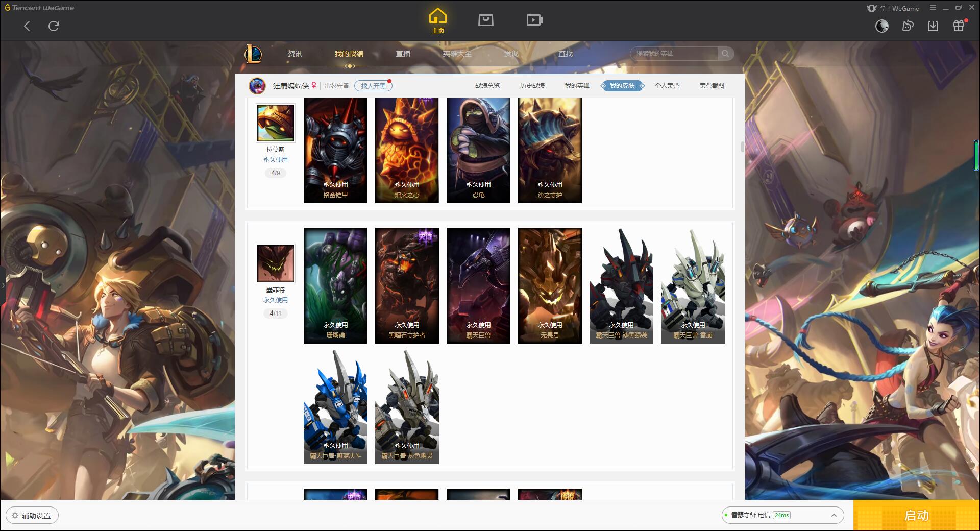Open 掌上WeGame link at top right

point(893,8)
